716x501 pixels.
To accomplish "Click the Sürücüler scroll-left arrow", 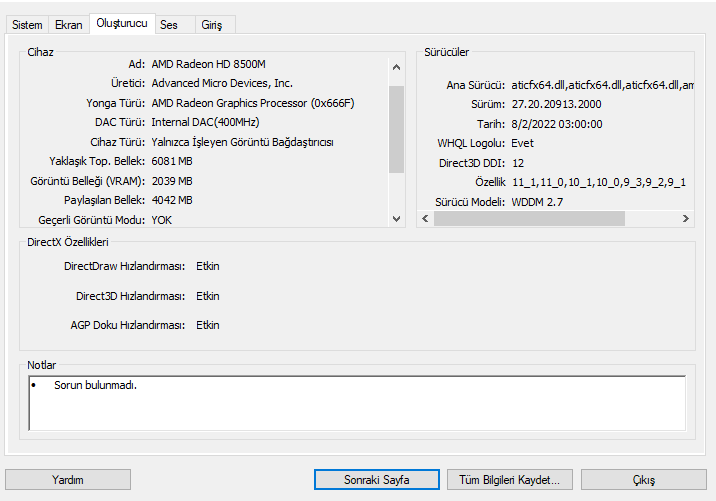I will click(x=425, y=218).
